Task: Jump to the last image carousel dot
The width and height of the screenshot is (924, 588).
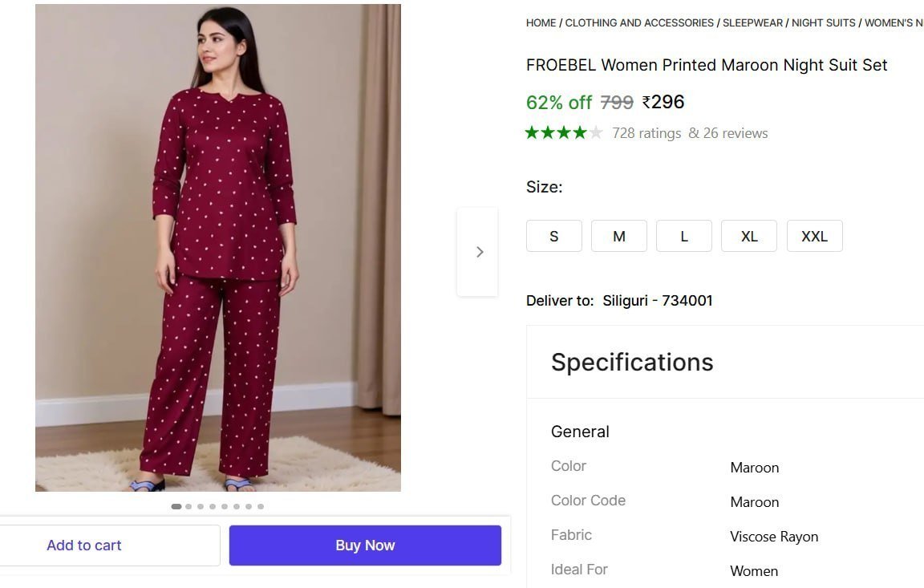Action: pos(261,506)
